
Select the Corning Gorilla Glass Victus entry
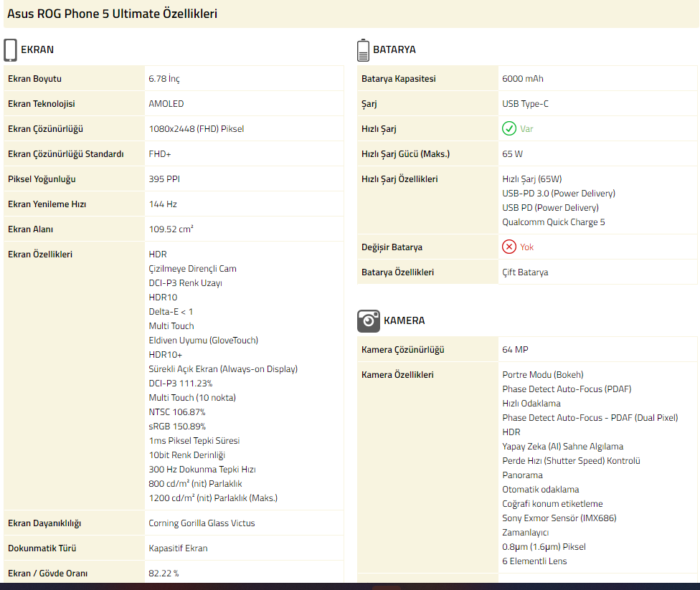(202, 523)
